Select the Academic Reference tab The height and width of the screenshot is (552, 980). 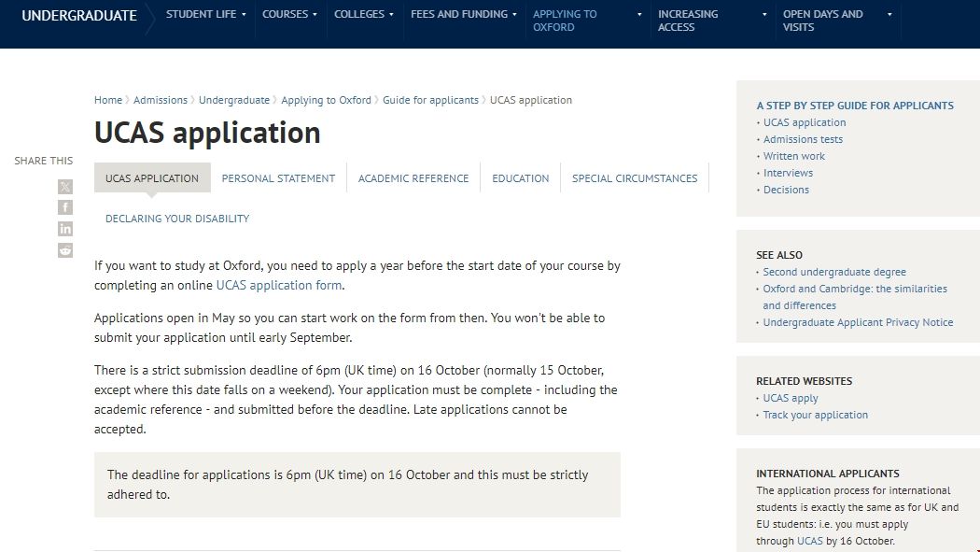click(x=413, y=178)
